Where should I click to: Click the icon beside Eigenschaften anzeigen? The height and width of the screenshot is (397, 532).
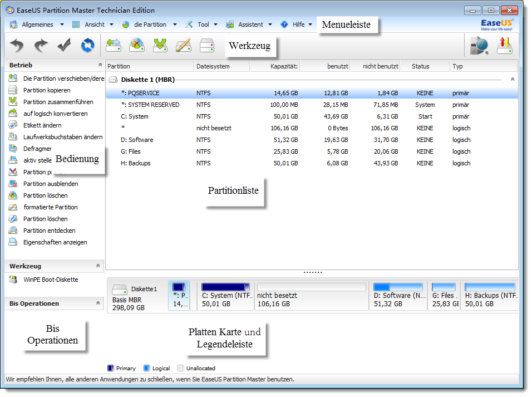click(13, 242)
